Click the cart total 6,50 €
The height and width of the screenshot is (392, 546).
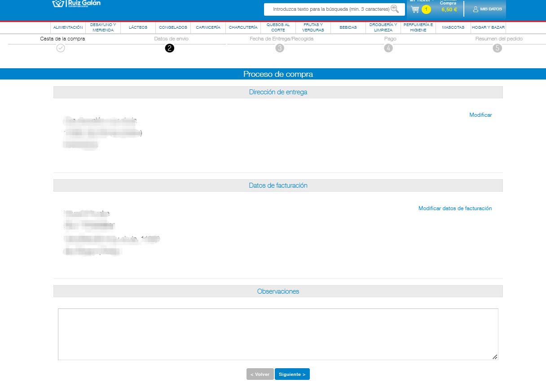coord(449,9)
